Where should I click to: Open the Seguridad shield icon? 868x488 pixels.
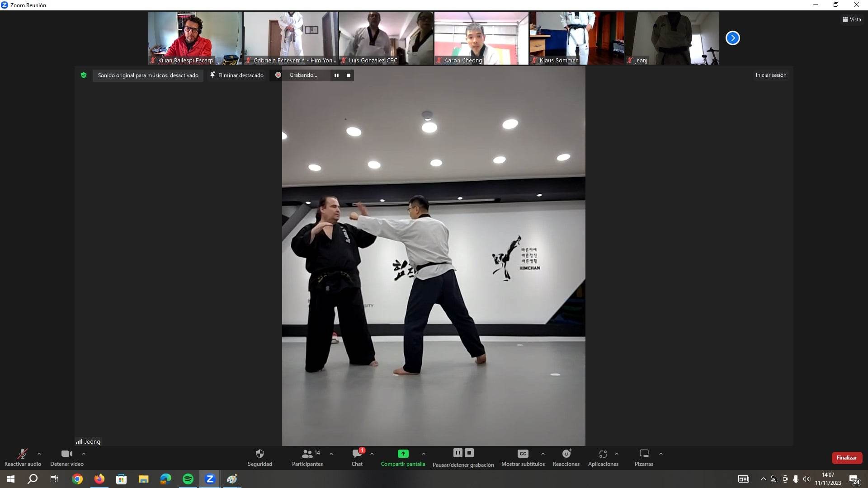coord(259,454)
